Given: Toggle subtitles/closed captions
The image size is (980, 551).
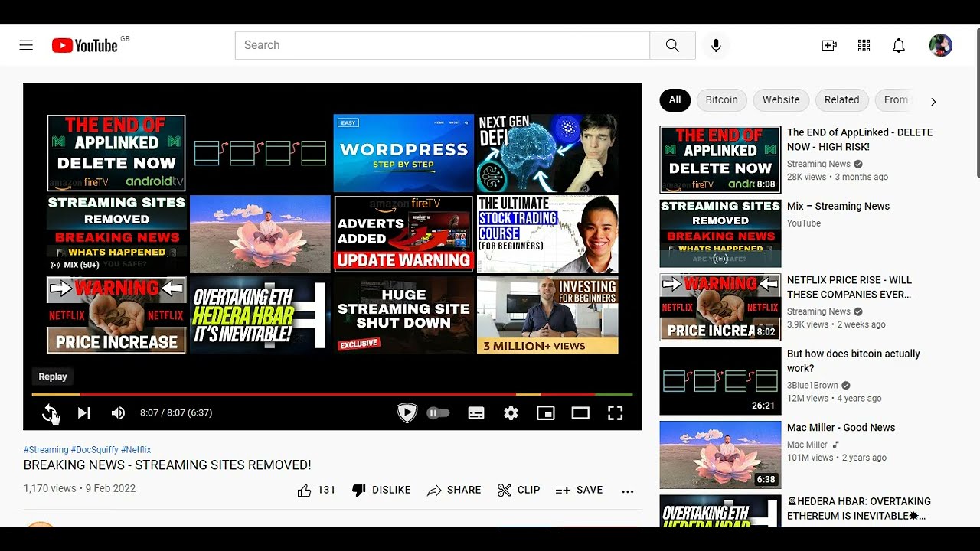Looking at the screenshot, I should point(476,413).
